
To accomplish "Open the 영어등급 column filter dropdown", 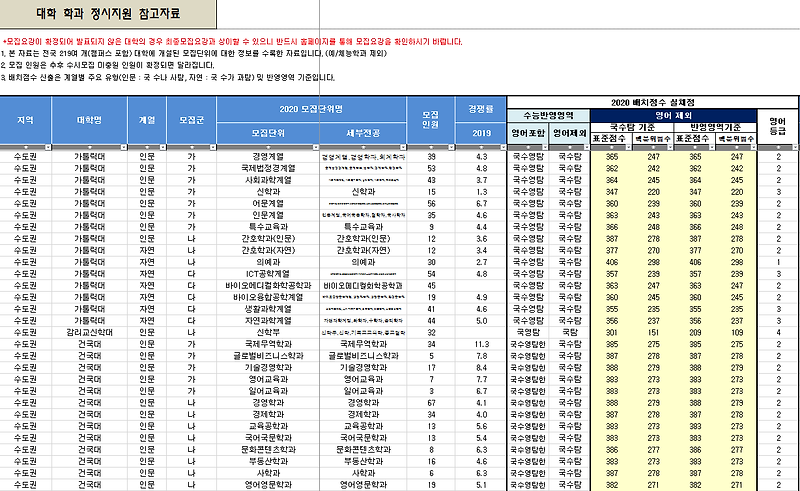I will tap(794, 148).
